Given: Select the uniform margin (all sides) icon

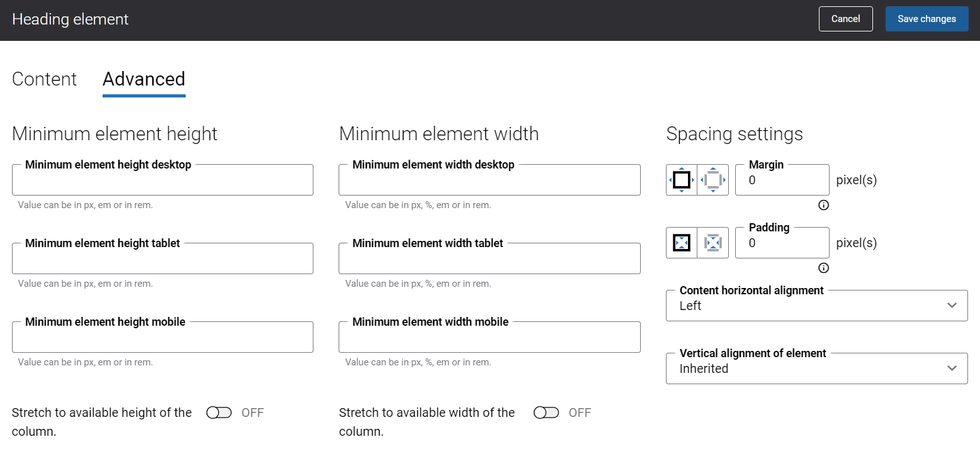Looking at the screenshot, I should pyautogui.click(x=682, y=180).
